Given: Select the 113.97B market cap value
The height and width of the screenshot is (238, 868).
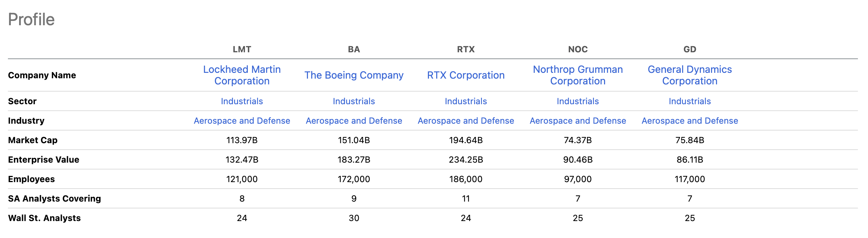Looking at the screenshot, I should [242, 140].
